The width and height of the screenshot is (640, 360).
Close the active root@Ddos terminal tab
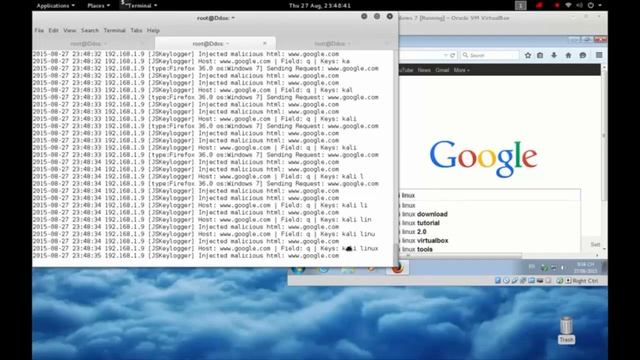click(x=264, y=43)
